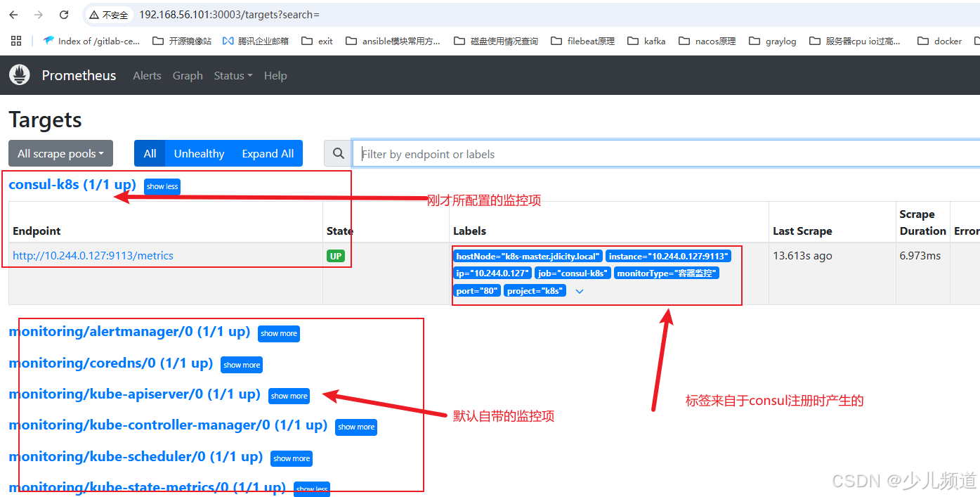
Task: Click the Labels column header
Action: pyautogui.click(x=469, y=231)
